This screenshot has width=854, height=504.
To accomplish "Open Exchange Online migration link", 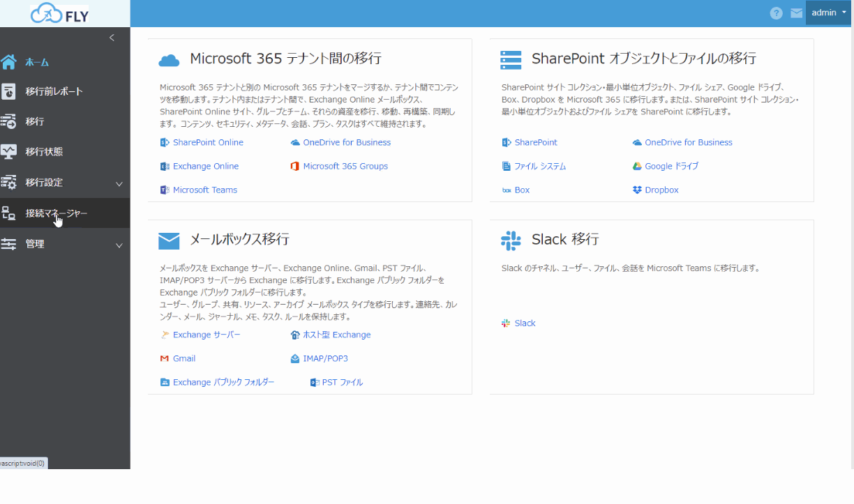I will click(x=206, y=166).
